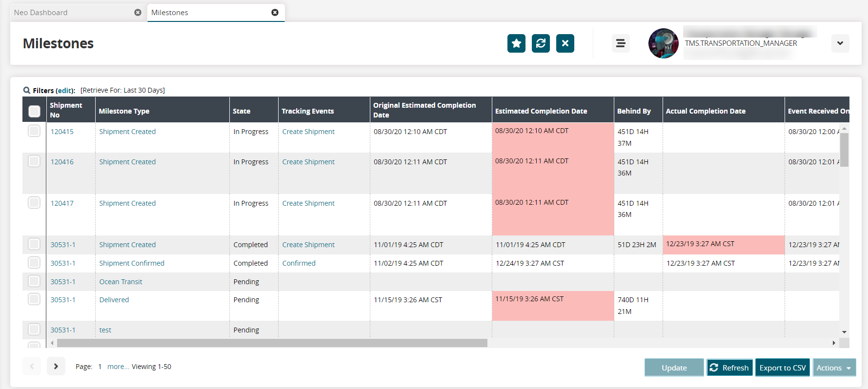The width and height of the screenshot is (868, 389).
Task: Toggle the select-all header checkbox
Action: [34, 111]
